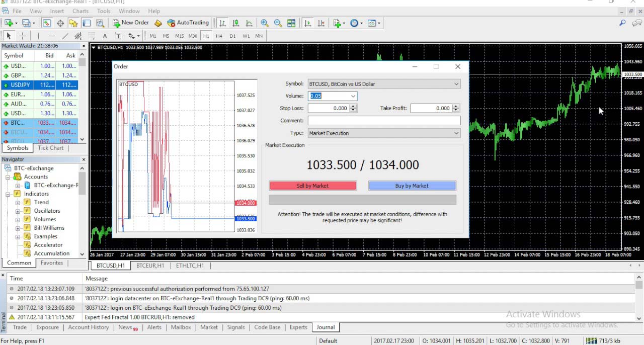Click the Sell by Market button
The height and width of the screenshot is (345, 644).
(x=312, y=186)
